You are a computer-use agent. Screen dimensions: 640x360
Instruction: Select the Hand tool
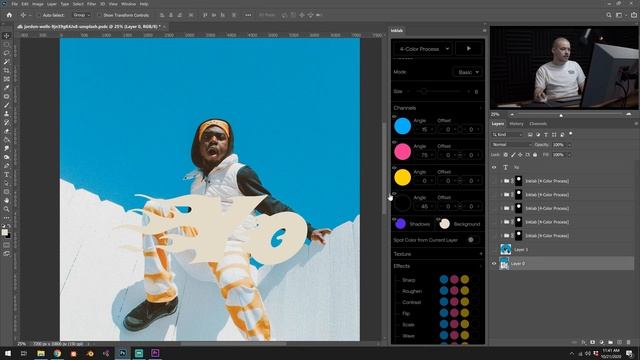[x=6, y=200]
